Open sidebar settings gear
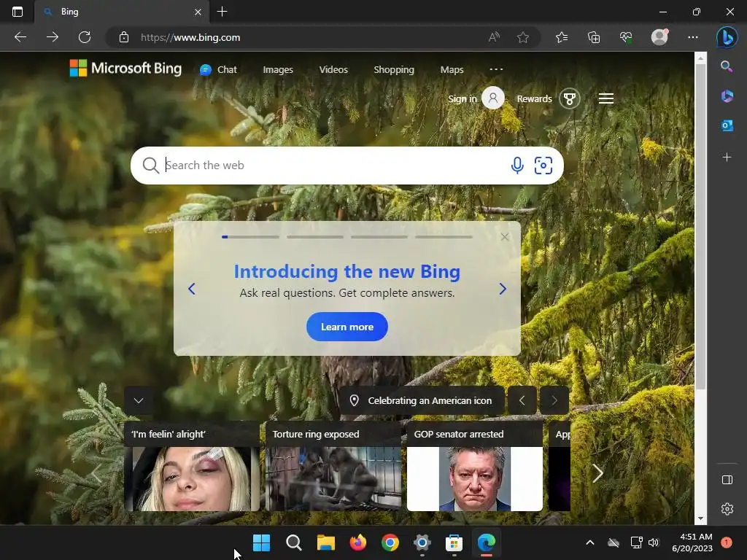 coord(727,509)
